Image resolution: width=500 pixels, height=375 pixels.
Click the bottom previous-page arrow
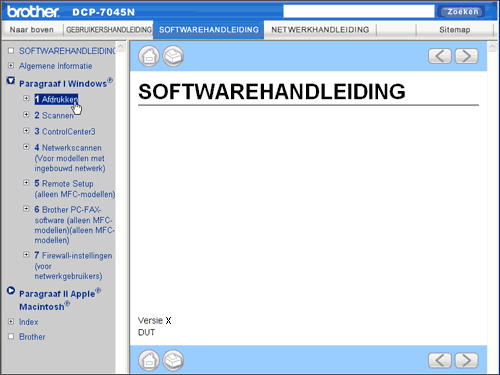click(440, 360)
